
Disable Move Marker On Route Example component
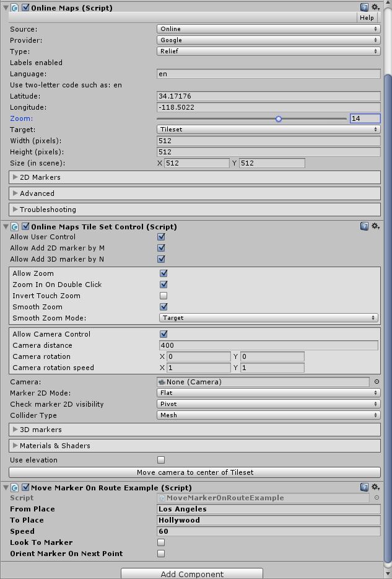click(25, 487)
